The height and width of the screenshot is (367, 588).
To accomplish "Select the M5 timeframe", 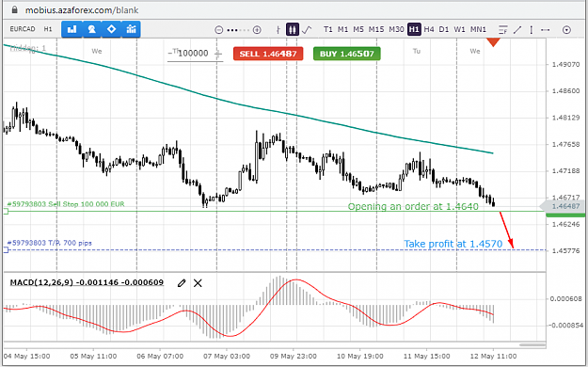I will (358, 29).
